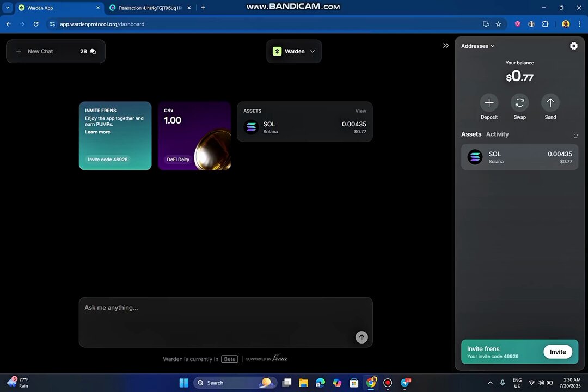View site information icon in address bar
This screenshot has height=392, width=588.
click(x=52, y=24)
